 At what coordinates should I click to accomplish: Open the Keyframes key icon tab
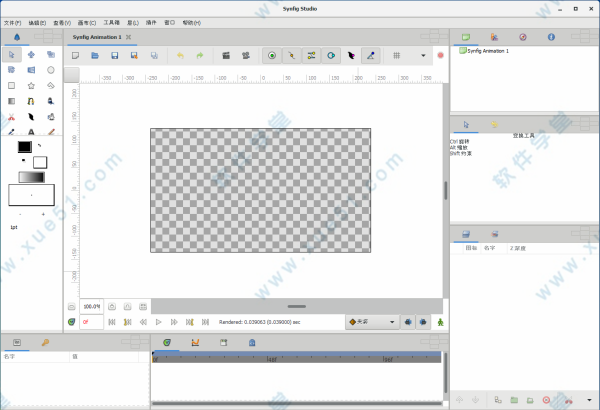pyautogui.click(x=45, y=343)
